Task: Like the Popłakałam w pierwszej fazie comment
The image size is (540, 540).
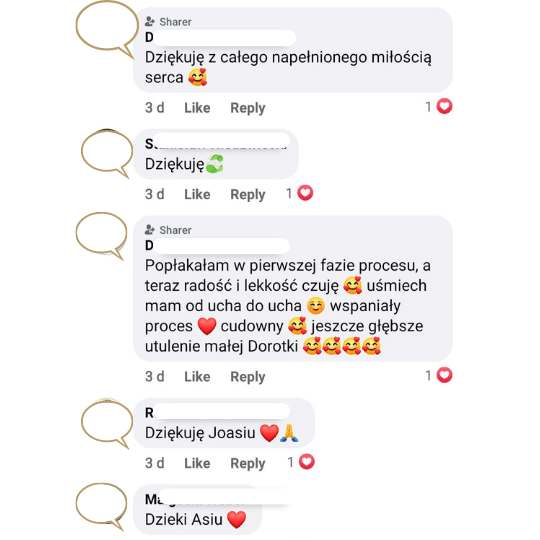Action: tap(197, 376)
